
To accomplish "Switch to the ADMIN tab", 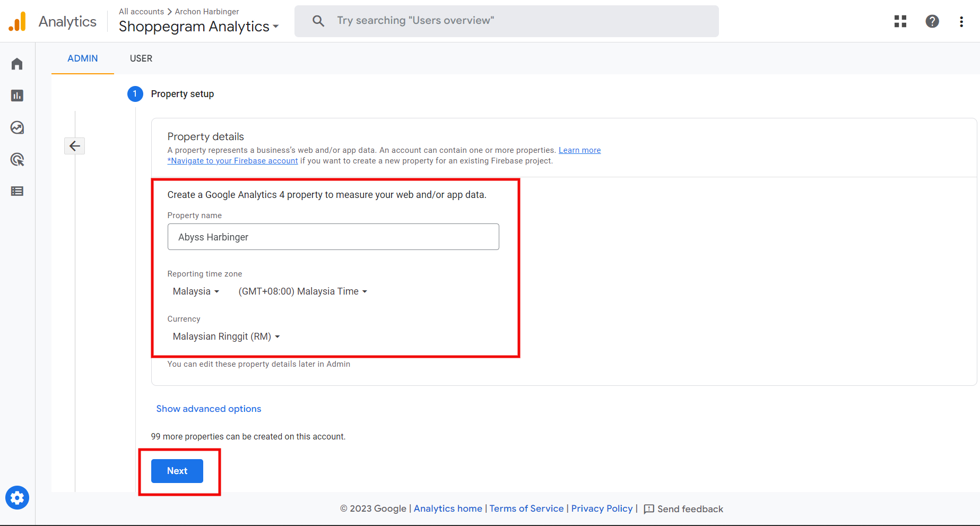I will (x=83, y=58).
